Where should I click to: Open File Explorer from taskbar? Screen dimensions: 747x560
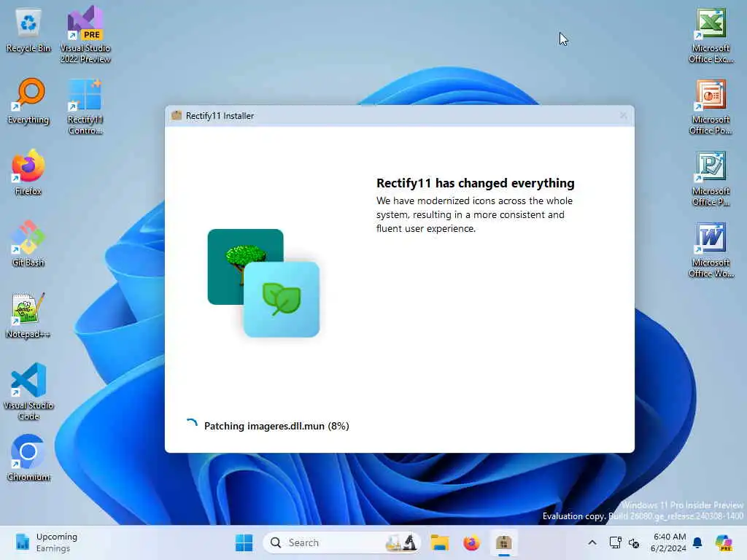(439, 542)
